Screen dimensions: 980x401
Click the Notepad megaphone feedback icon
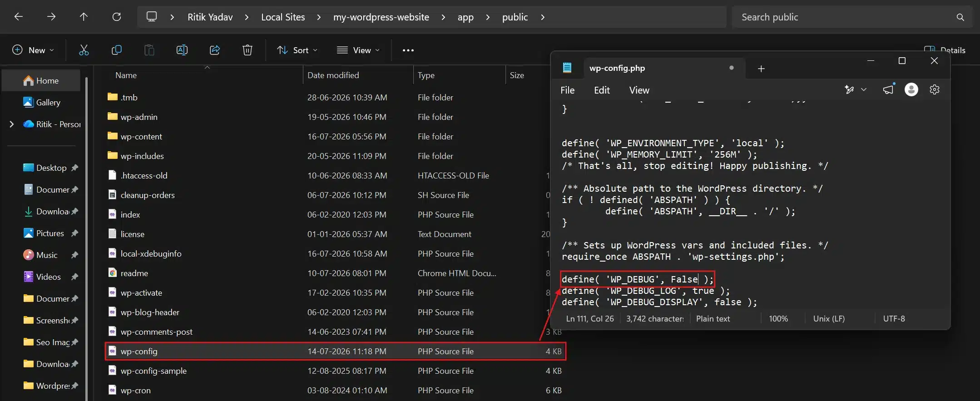pos(889,89)
